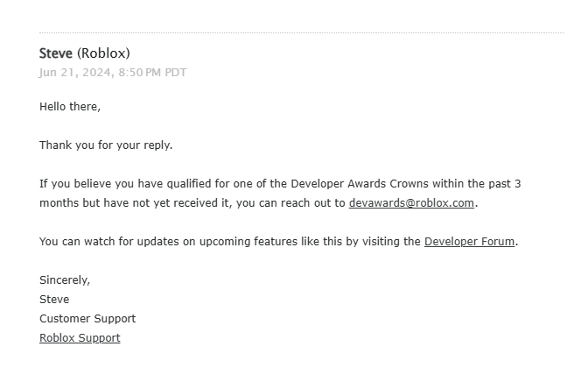Click the phrase "you can reach out to"
Screen dimensions: 588x382
pos(290,203)
